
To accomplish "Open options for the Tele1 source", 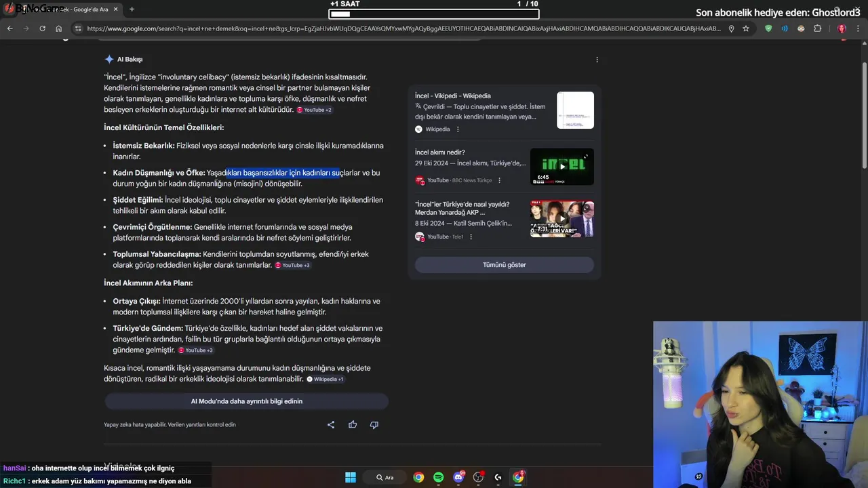I will tap(471, 237).
